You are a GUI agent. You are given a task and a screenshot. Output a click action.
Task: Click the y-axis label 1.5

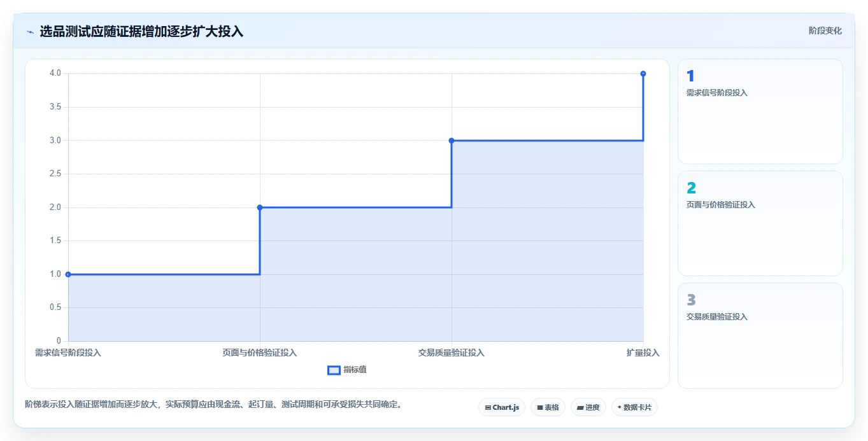55,241
